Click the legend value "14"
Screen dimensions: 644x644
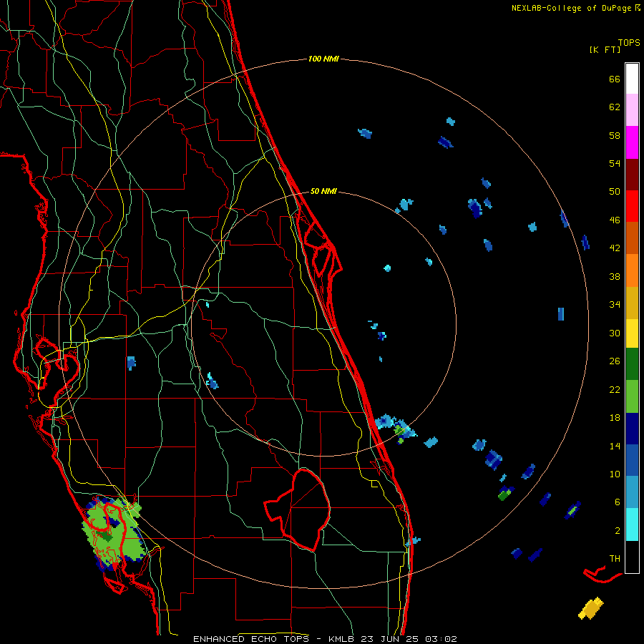(x=615, y=446)
